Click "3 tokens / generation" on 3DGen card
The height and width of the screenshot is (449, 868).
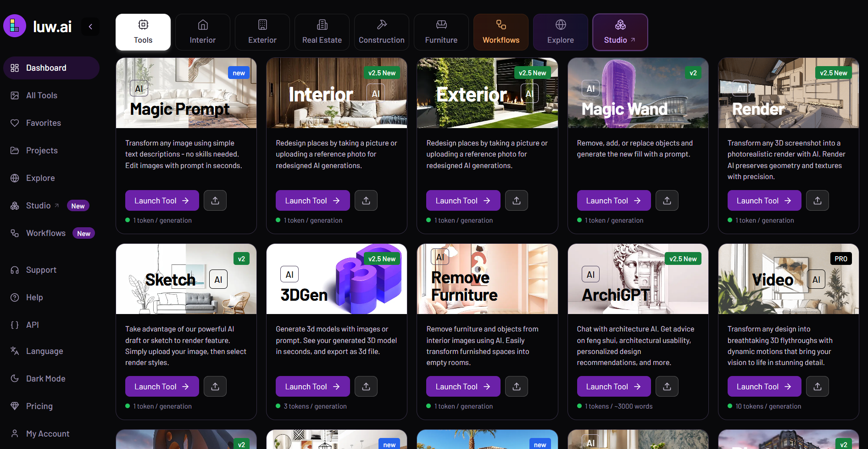[x=315, y=406]
